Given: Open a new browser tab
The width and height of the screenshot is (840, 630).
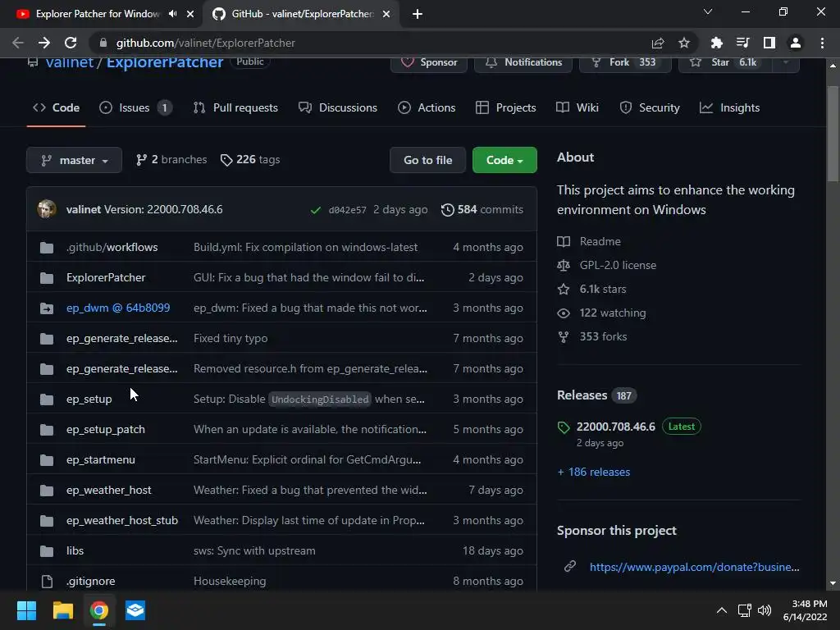Looking at the screenshot, I should click(418, 14).
